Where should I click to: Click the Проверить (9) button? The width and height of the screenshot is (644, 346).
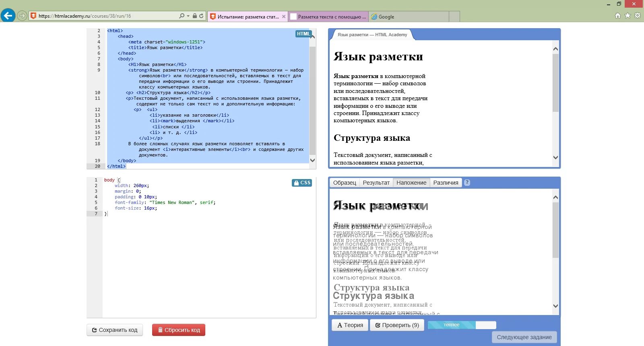pyautogui.click(x=397, y=325)
